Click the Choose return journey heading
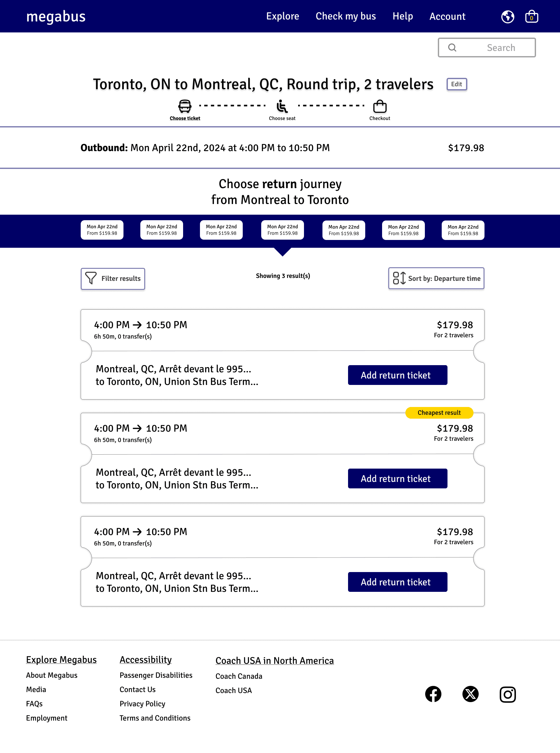The width and height of the screenshot is (560, 753). click(x=280, y=192)
